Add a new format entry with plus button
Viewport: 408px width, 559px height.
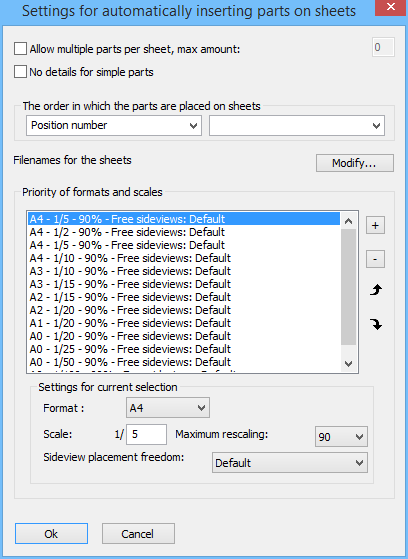click(375, 225)
